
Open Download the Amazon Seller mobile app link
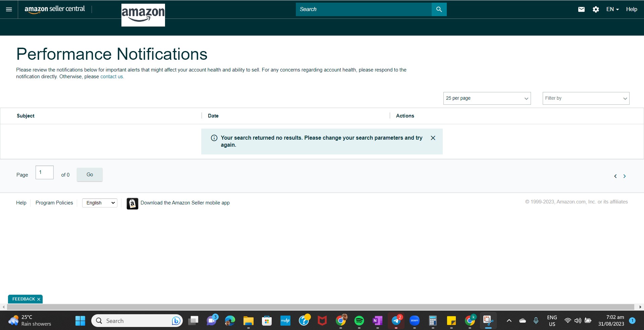pyautogui.click(x=185, y=203)
